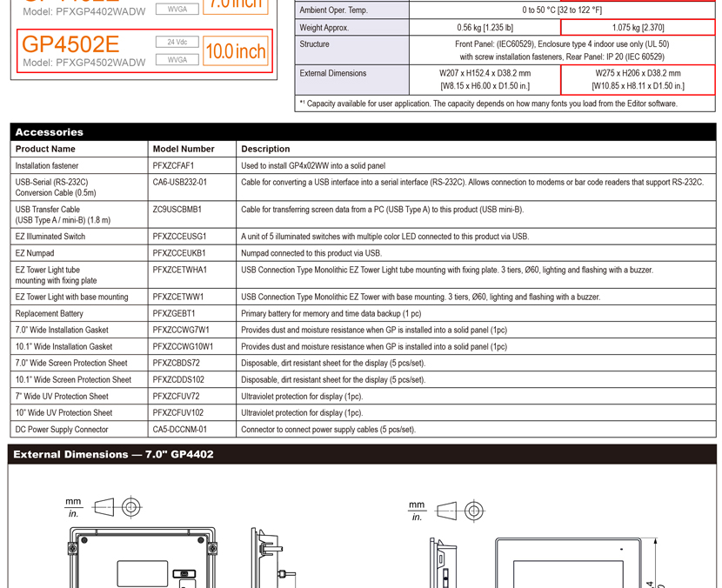Click model number PFXZCCEUSG1
Screen dimensions: 722x588
click(x=179, y=237)
